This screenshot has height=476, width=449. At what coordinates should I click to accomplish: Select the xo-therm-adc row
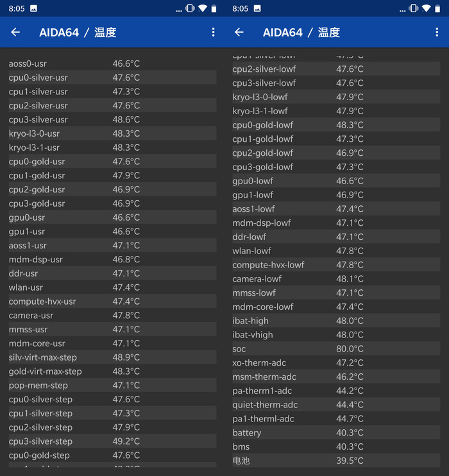pyautogui.click(x=336, y=362)
